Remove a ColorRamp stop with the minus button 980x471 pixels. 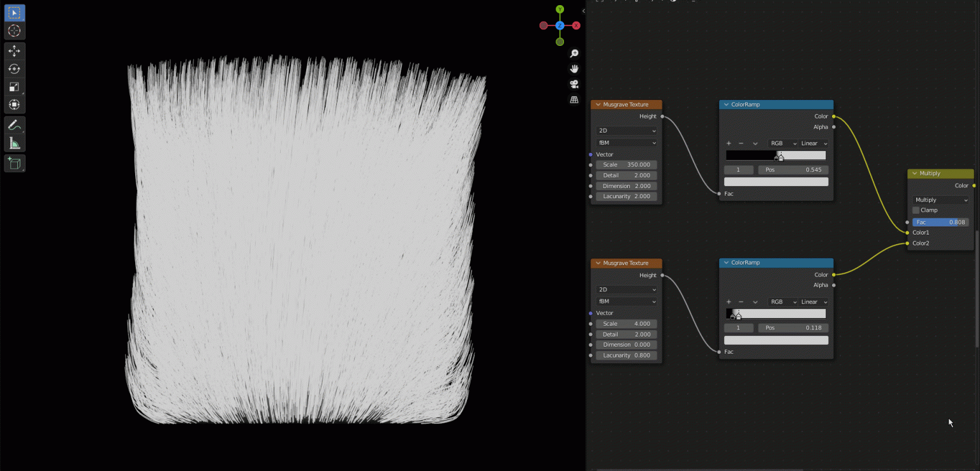(740, 143)
